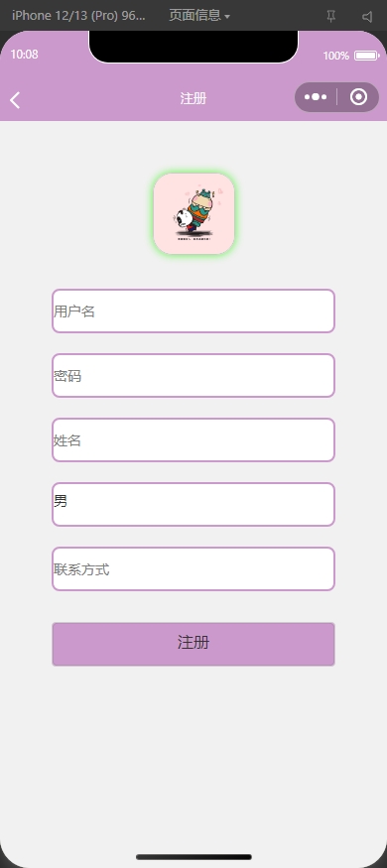Open the gender picker showing 男

click(193, 504)
